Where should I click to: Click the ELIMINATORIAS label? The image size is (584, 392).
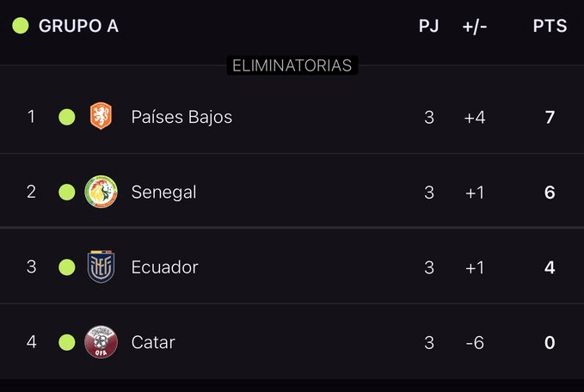tap(292, 65)
